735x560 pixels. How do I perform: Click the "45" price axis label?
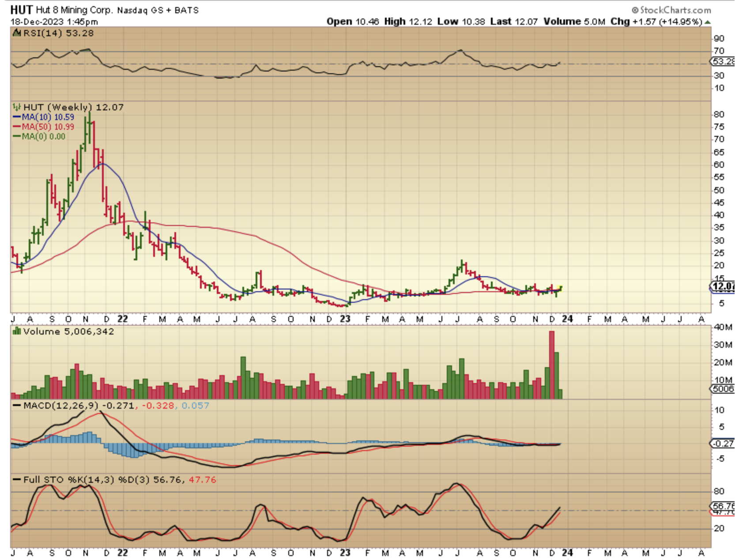pos(719,203)
